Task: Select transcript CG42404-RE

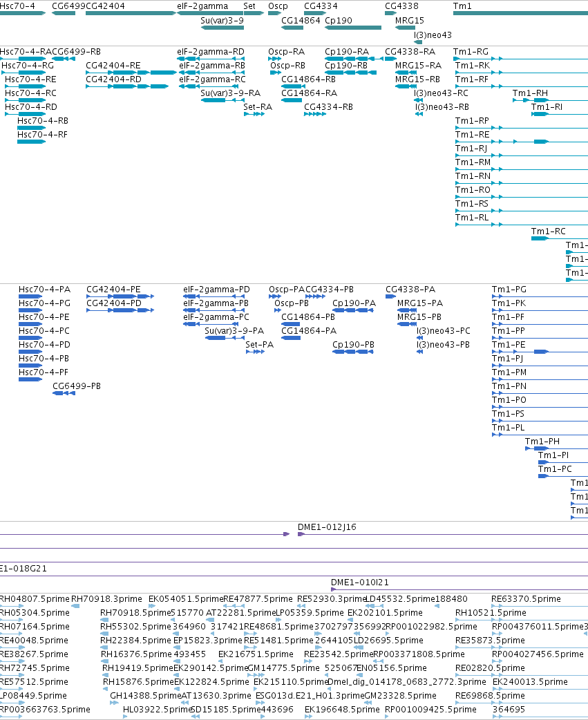Action: pos(113,65)
